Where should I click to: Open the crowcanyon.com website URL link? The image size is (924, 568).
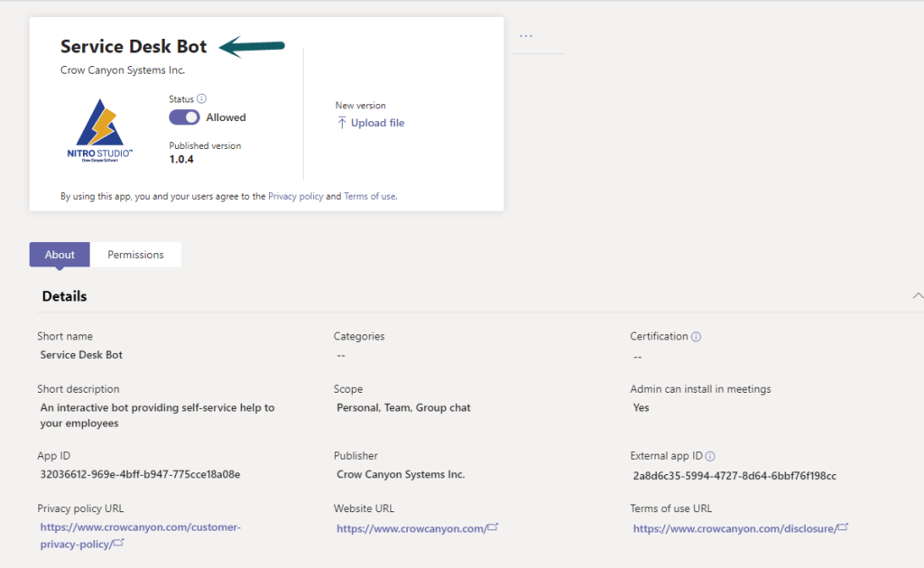click(x=417, y=528)
